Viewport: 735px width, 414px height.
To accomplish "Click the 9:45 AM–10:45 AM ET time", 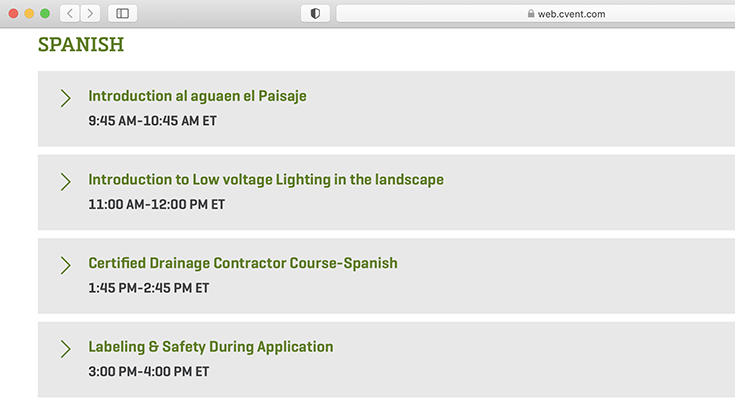I will point(152,121).
